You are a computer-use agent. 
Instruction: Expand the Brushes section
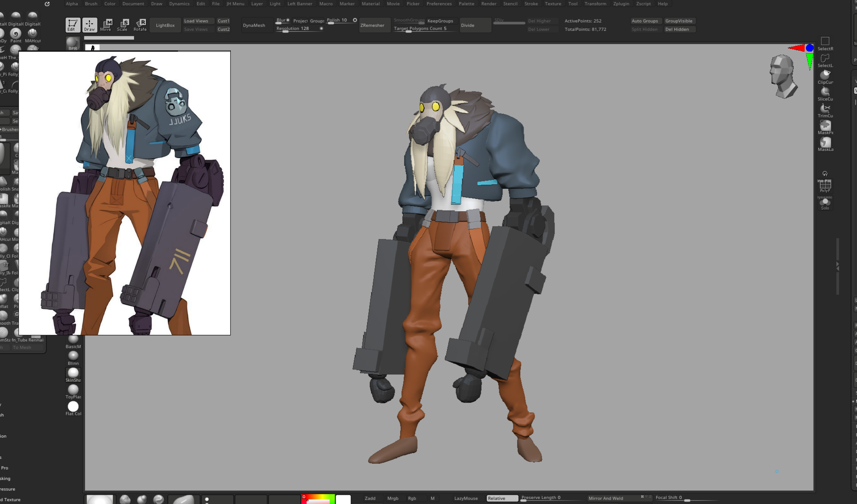[x=10, y=130]
